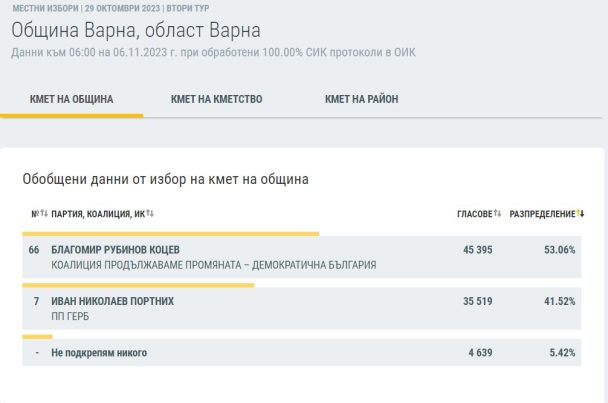Screen dimensions: 608x403
Task: Click the Не подкрепям никого row
Action: 99,353
